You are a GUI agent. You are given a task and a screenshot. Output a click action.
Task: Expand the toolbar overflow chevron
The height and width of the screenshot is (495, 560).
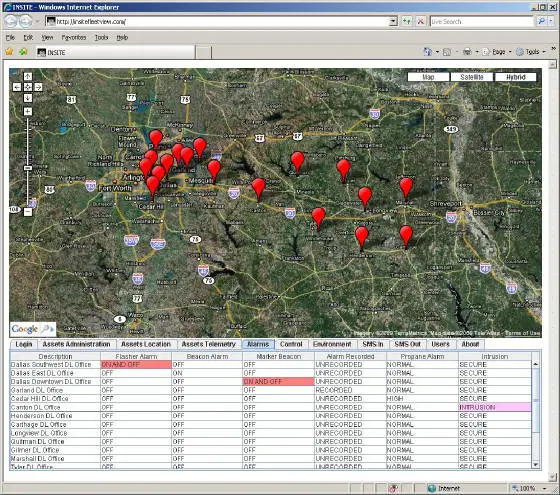tap(553, 48)
